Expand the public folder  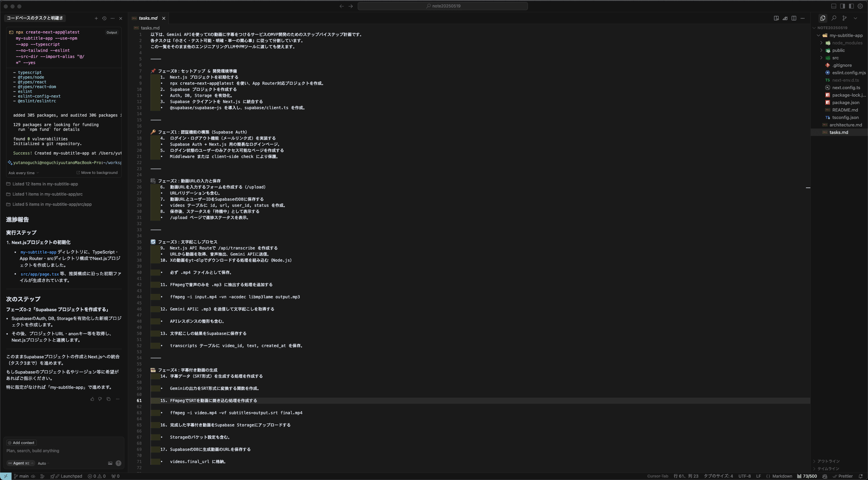coord(839,50)
